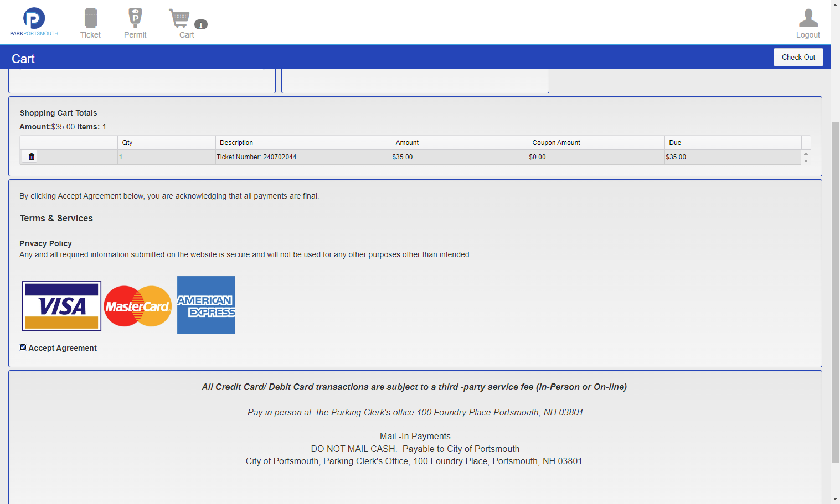This screenshot has width=840, height=504.
Task: Click the page scrollbar up arrow
Action: coord(835,4)
